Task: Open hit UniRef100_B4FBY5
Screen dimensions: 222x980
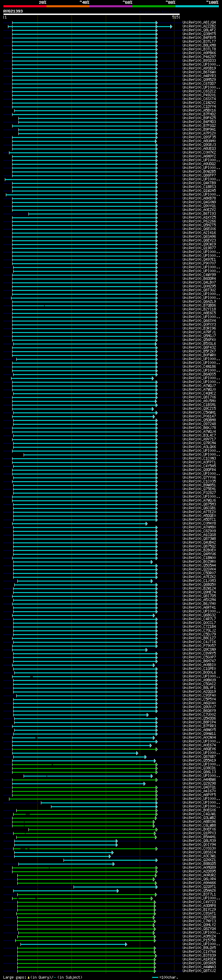Action: tap(199, 38)
